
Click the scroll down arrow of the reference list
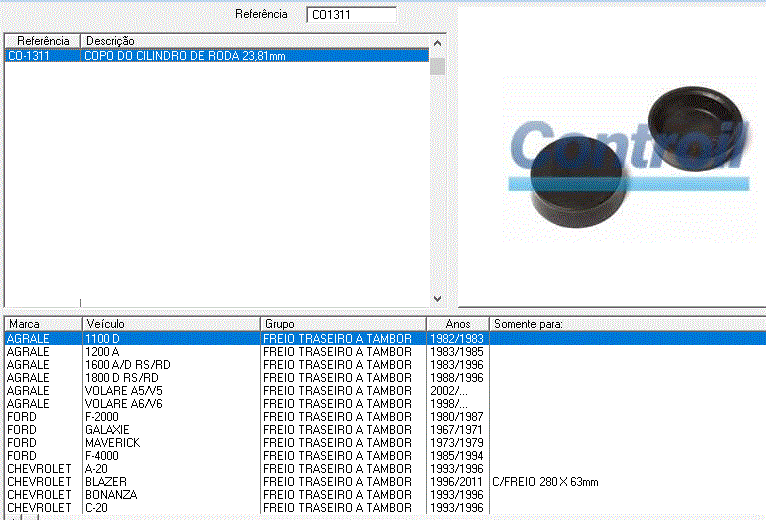437,298
